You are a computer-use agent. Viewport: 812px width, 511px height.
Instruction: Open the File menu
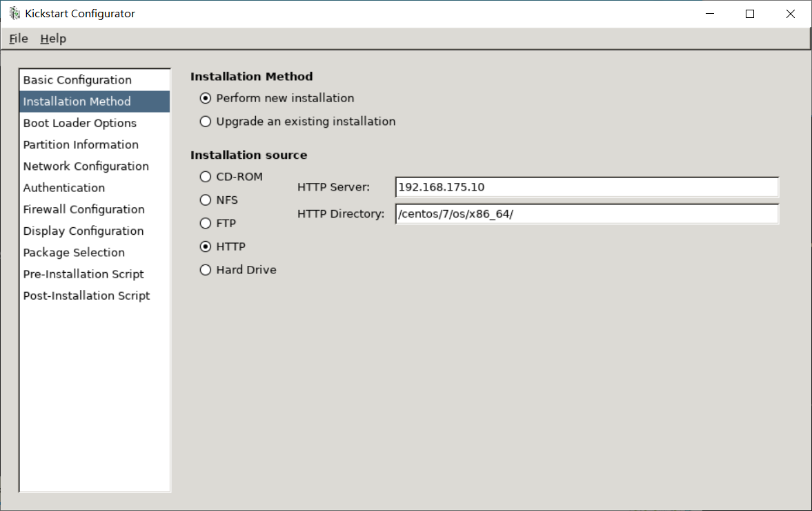[19, 39]
